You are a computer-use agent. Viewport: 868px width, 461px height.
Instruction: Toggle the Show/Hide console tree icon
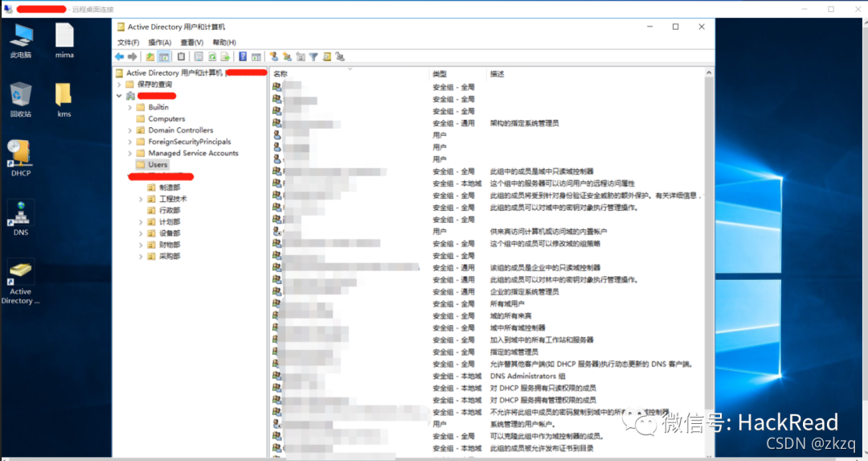(164, 56)
